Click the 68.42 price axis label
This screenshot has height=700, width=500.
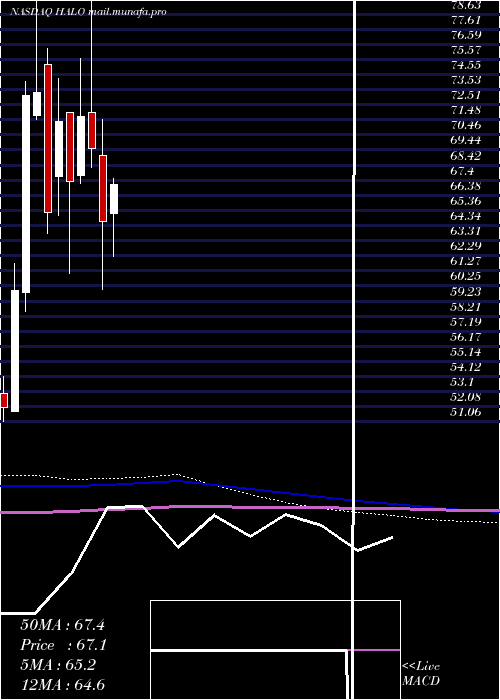[x=466, y=156]
